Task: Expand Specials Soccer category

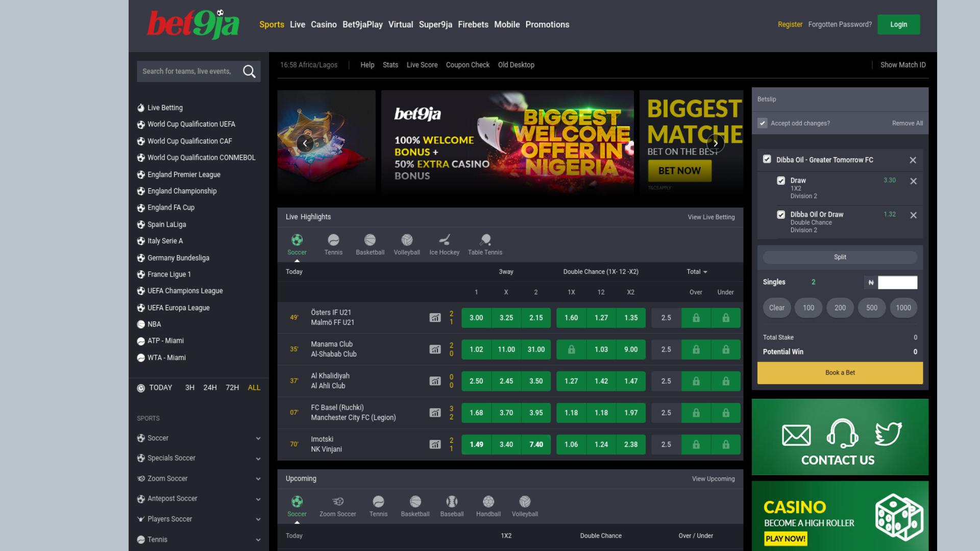Action: [199, 458]
